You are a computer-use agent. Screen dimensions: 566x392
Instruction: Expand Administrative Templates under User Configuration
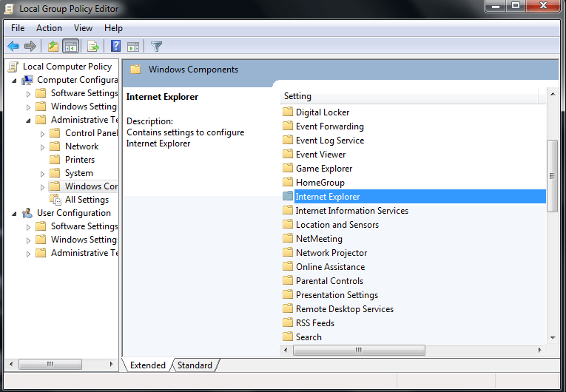click(28, 254)
